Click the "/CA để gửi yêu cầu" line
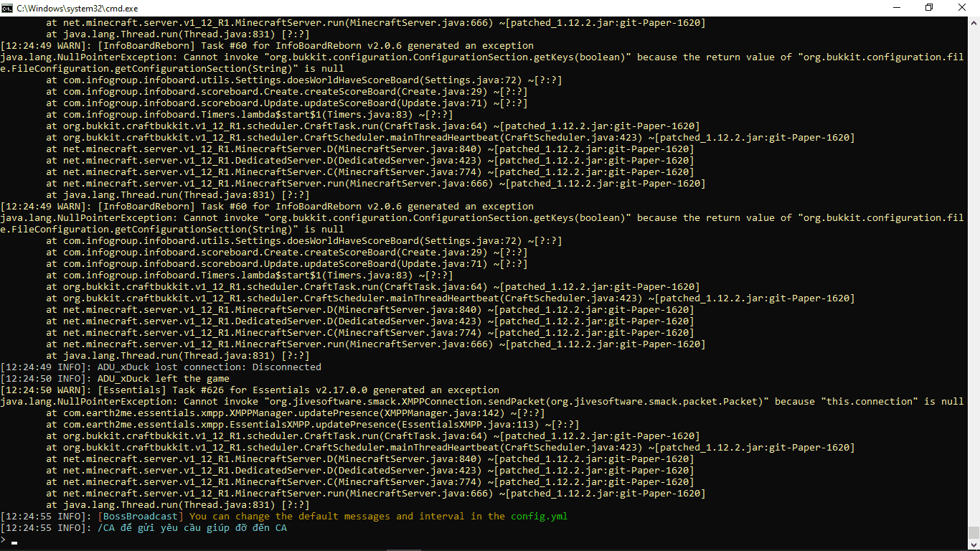Viewport: 980px width, 551px height. 143,528
